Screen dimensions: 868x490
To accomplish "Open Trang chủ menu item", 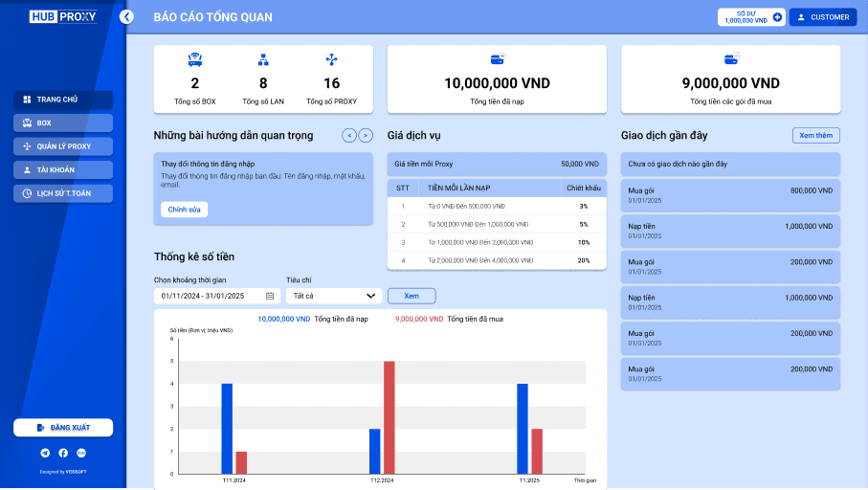I will point(63,100).
